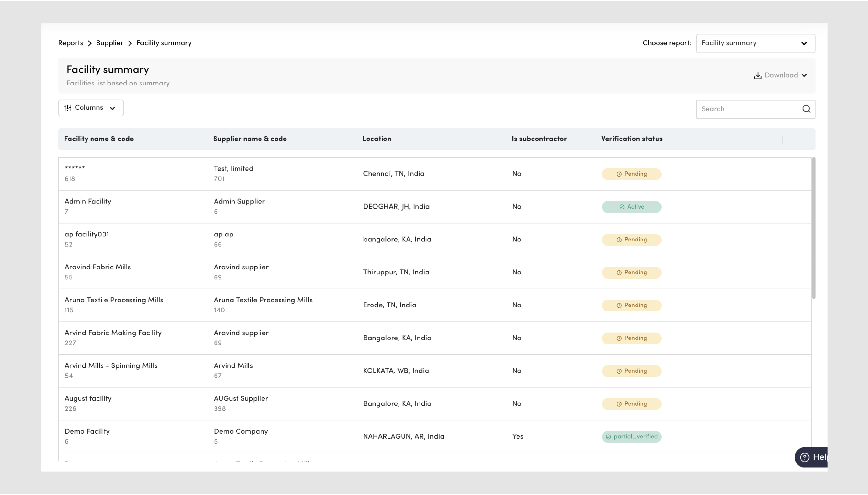Sort by Facility name & code header

click(x=99, y=139)
